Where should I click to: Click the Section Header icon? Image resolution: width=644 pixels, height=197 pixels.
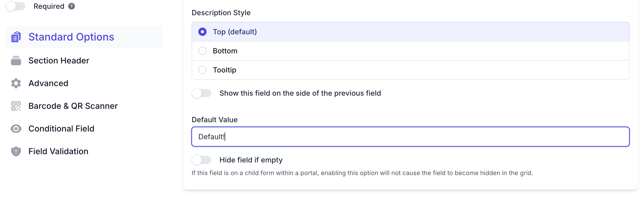click(x=16, y=61)
